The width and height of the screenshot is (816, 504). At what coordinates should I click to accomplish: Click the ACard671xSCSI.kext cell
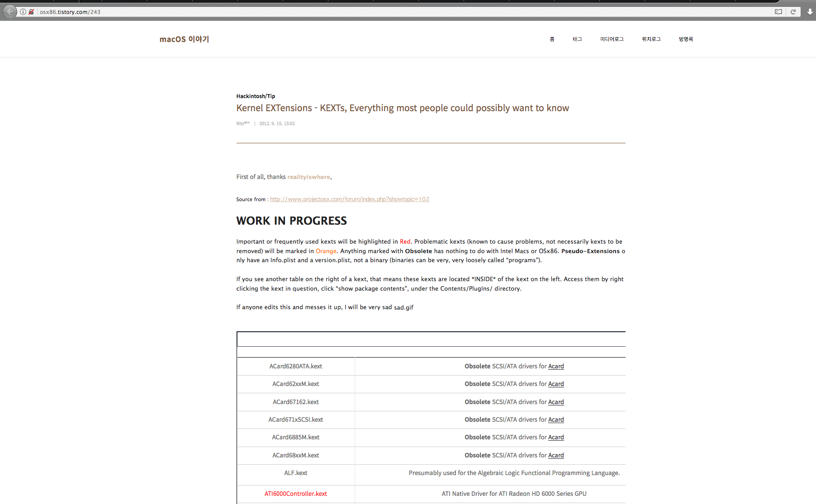(296, 419)
